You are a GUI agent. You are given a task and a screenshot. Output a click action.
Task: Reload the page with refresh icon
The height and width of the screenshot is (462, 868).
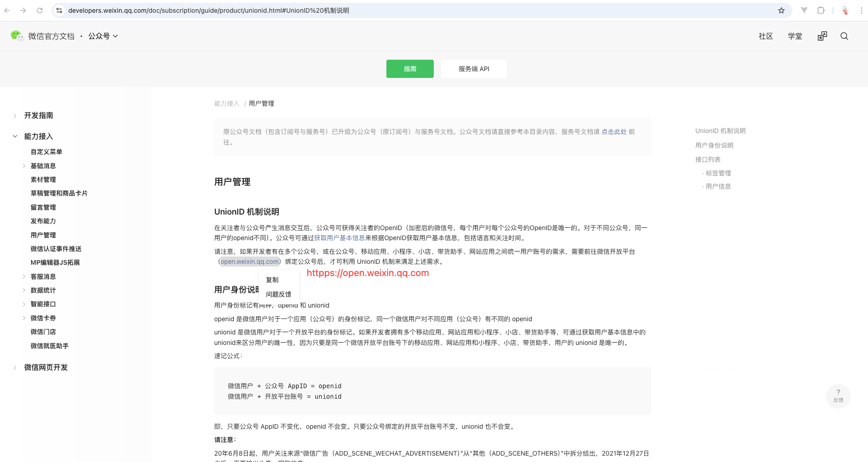(40, 10)
